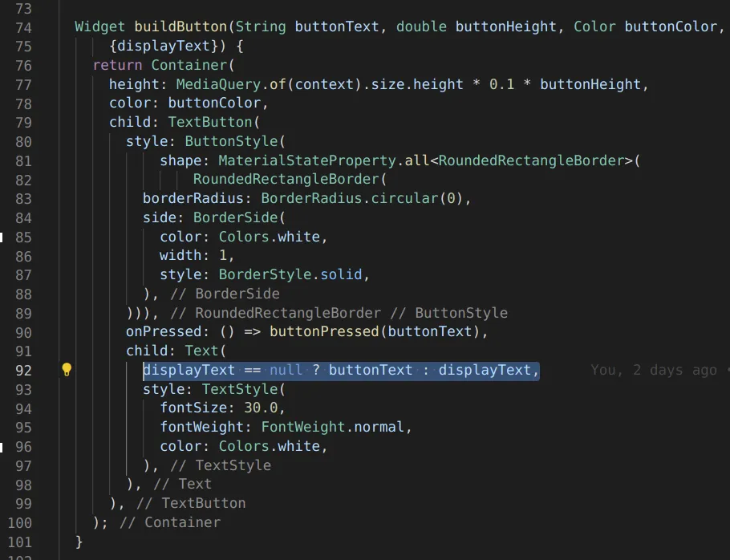Click the normal value of FontWeight

(x=379, y=427)
